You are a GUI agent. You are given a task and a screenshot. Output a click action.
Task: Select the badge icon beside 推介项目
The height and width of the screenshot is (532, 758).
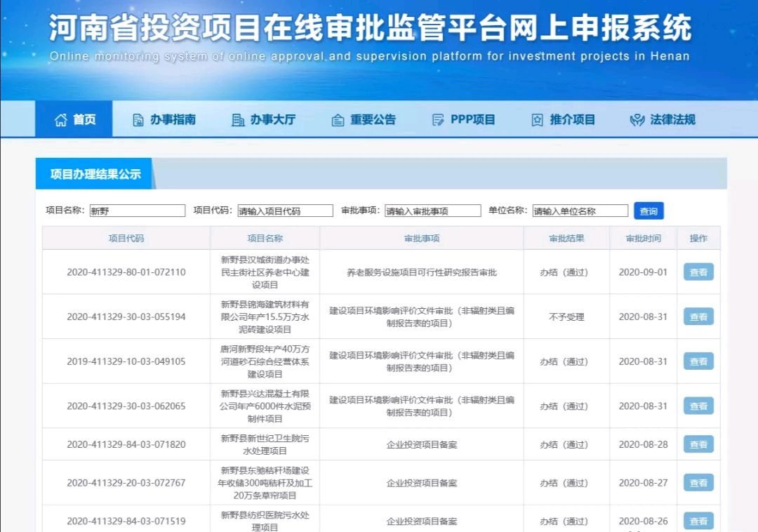(537, 119)
